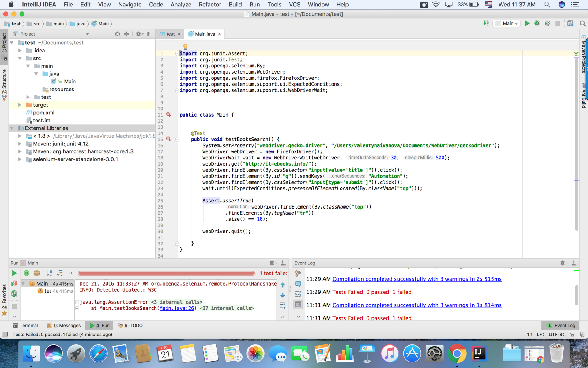Switch to the test editor tab
The image size is (588, 368).
pos(170,34)
